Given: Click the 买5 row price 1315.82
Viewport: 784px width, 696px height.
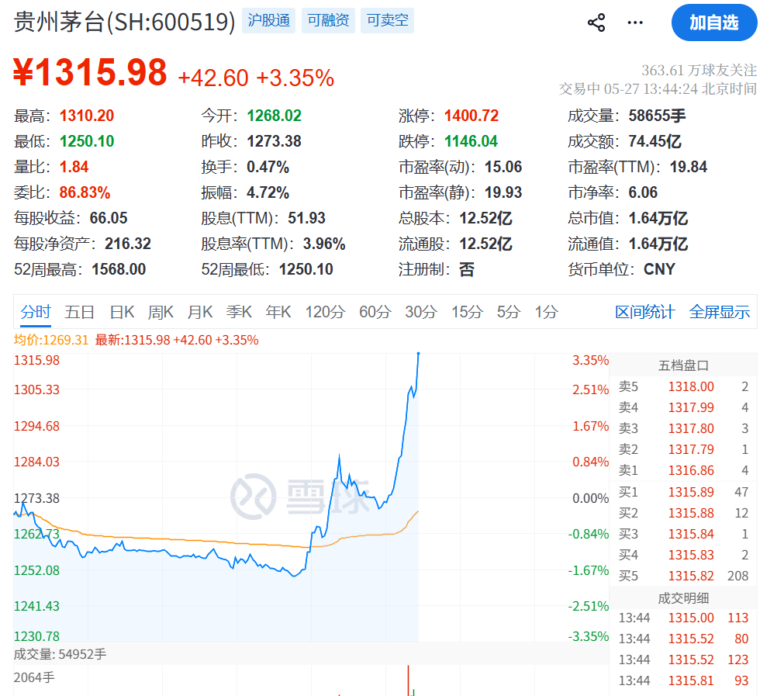Looking at the screenshot, I should click(691, 577).
